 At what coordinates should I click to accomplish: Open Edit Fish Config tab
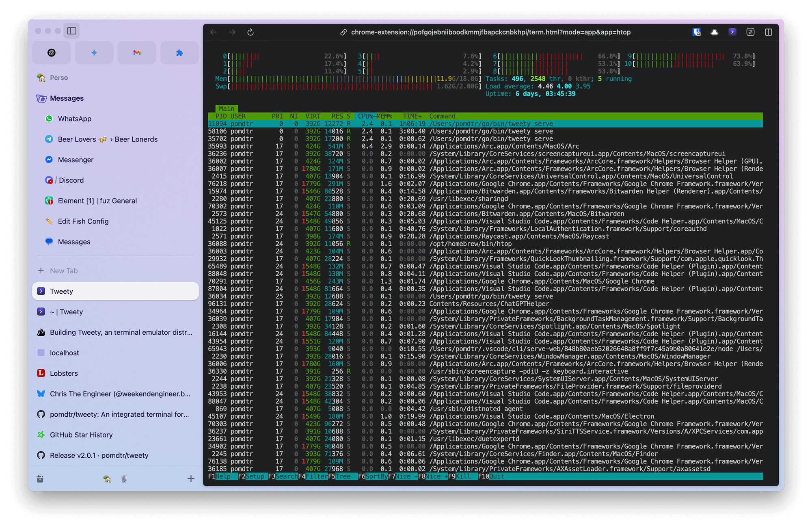pyautogui.click(x=115, y=221)
